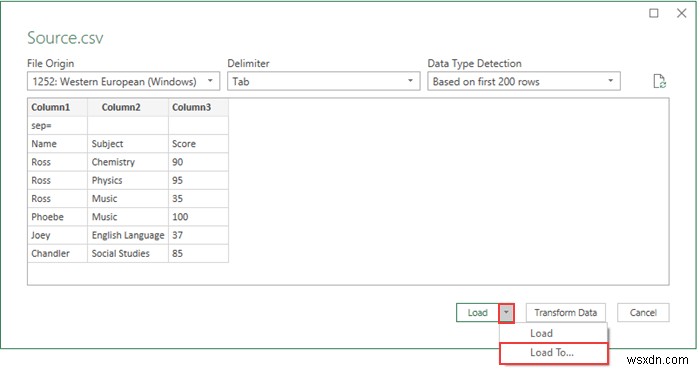This screenshot has height=370, width=700.
Task: Open the Data Type Detection dropdown
Action: (524, 81)
